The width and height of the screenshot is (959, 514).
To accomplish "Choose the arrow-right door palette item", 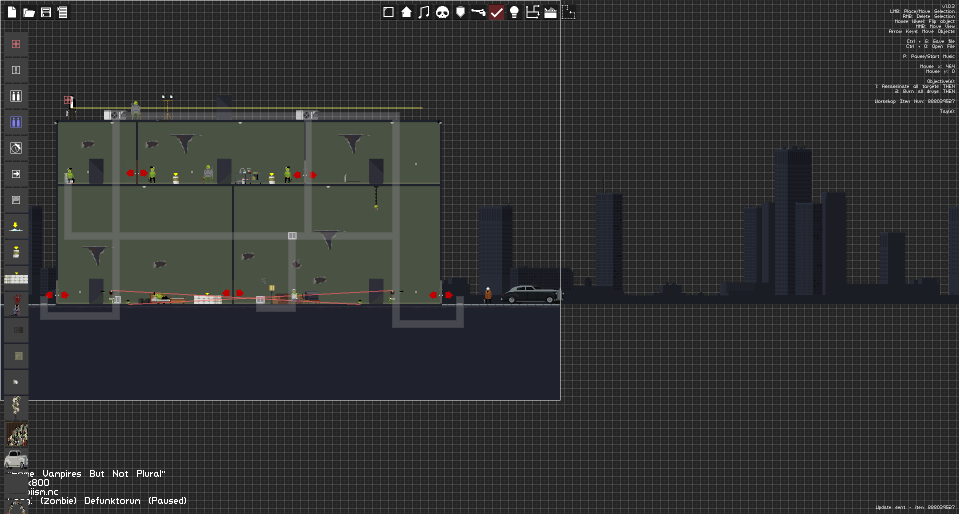I will click(x=16, y=174).
